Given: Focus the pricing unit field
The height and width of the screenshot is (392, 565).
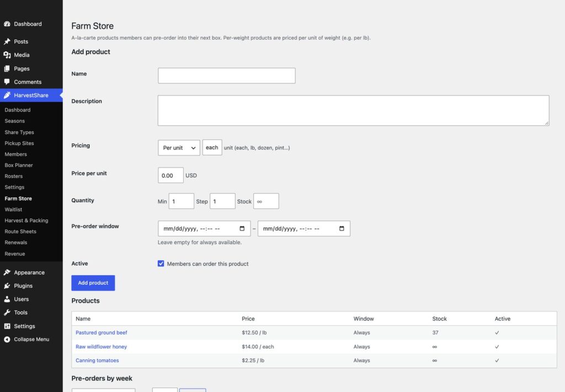Looking at the screenshot, I should (x=212, y=148).
